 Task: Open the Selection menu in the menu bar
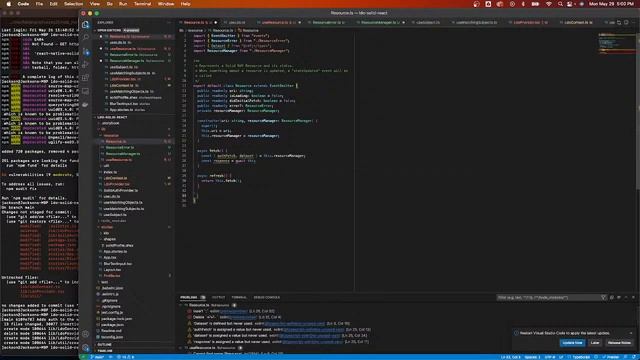pyautogui.click(x=73, y=4)
